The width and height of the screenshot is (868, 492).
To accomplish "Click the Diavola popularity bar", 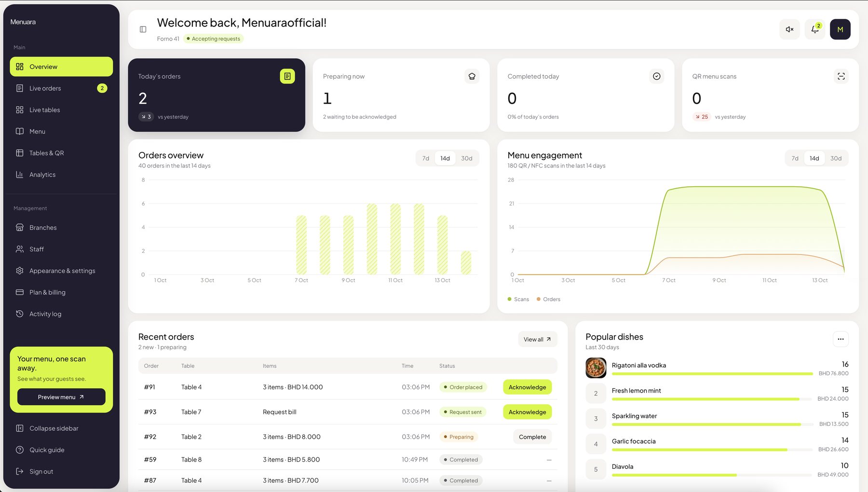I will click(x=712, y=475).
